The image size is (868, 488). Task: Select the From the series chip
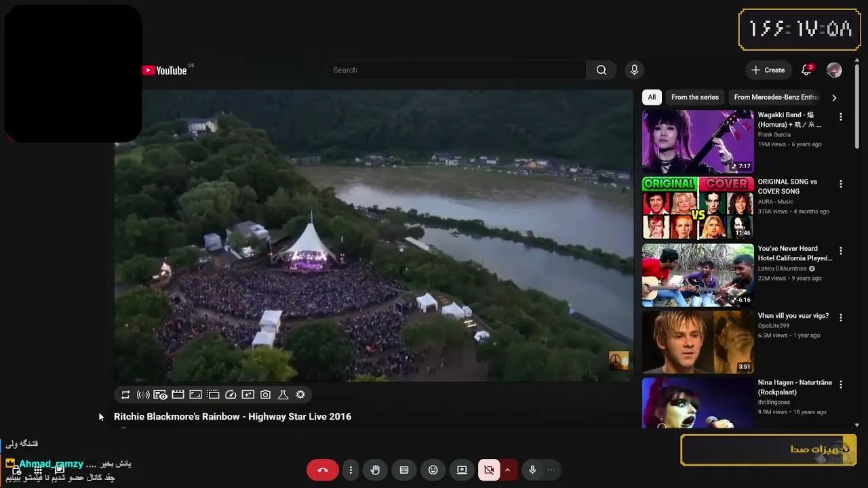coord(695,97)
